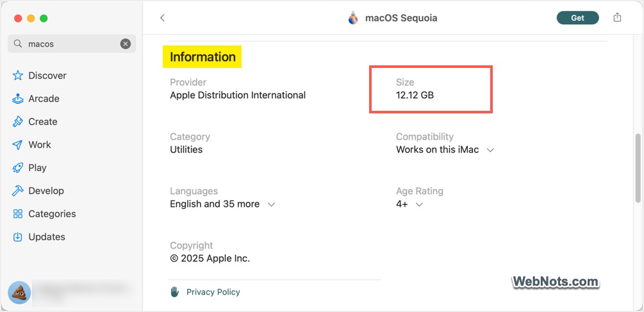The image size is (644, 312).
Task: Click the Updates download icon
Action: pyautogui.click(x=18, y=237)
